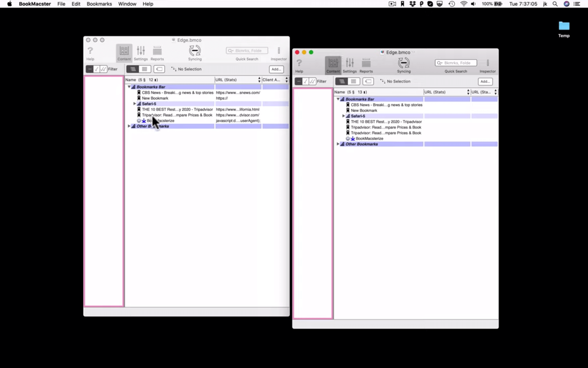
Task: Open URL (Stats) column chooser in right window
Action: [x=468, y=92]
